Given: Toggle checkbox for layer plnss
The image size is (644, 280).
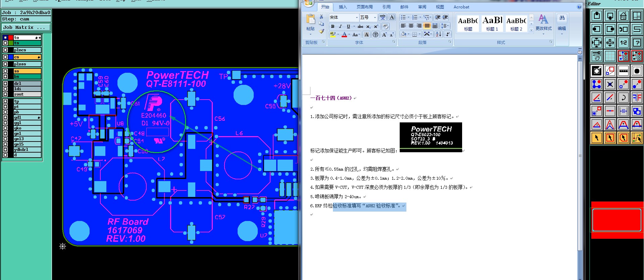Looking at the screenshot, I should tap(5, 64).
